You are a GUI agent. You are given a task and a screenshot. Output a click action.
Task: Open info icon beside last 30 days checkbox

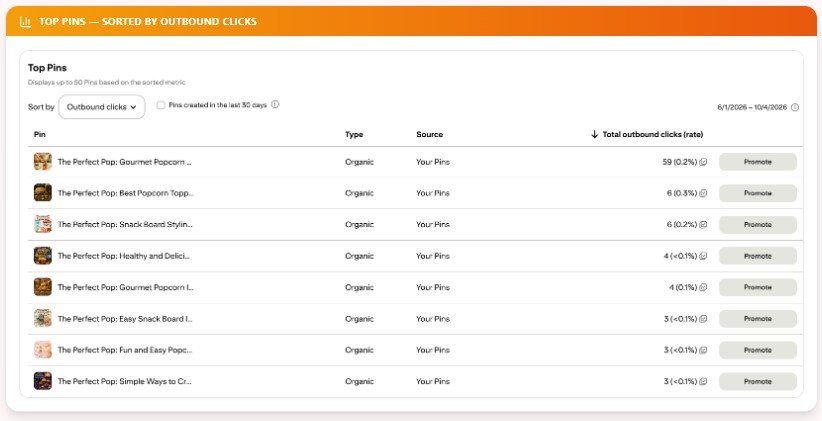point(275,104)
